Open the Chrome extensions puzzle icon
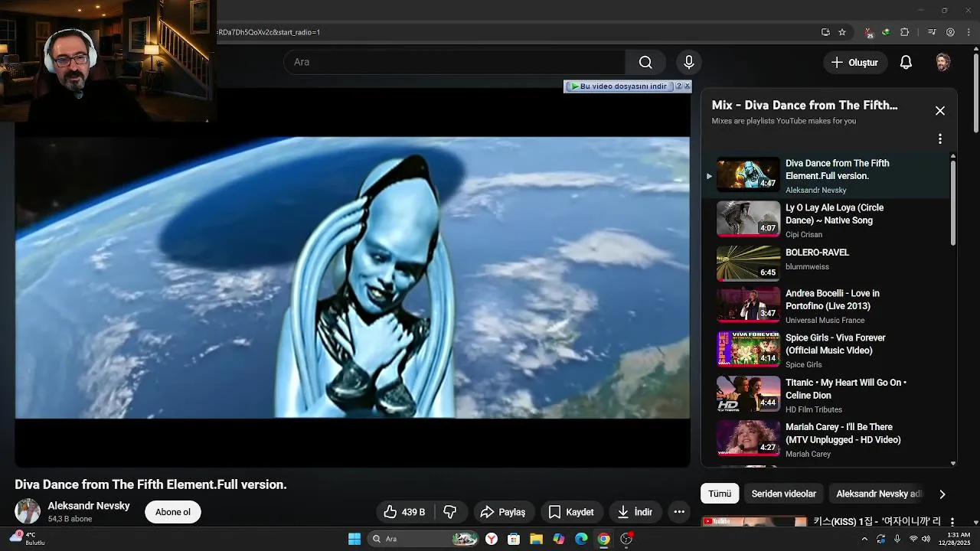 point(904,32)
